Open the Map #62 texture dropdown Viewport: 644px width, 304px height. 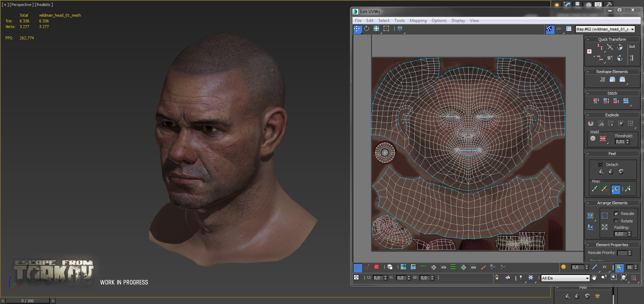tap(605, 29)
